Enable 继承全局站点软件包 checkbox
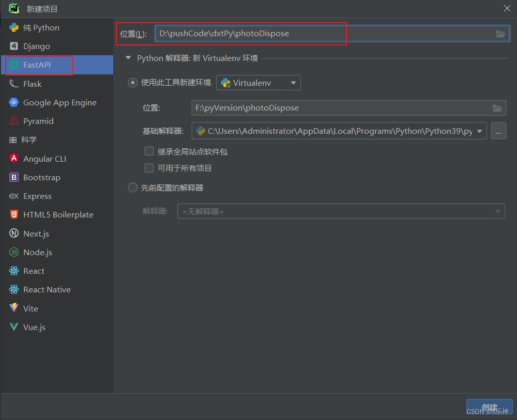Image resolution: width=517 pixels, height=420 pixels. tap(149, 151)
